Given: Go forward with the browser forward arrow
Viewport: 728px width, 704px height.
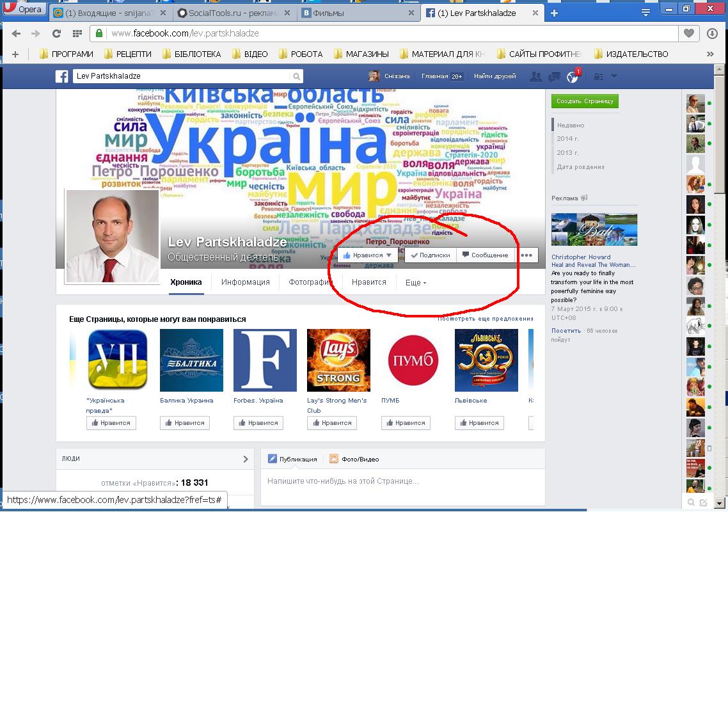Looking at the screenshot, I should 36,33.
